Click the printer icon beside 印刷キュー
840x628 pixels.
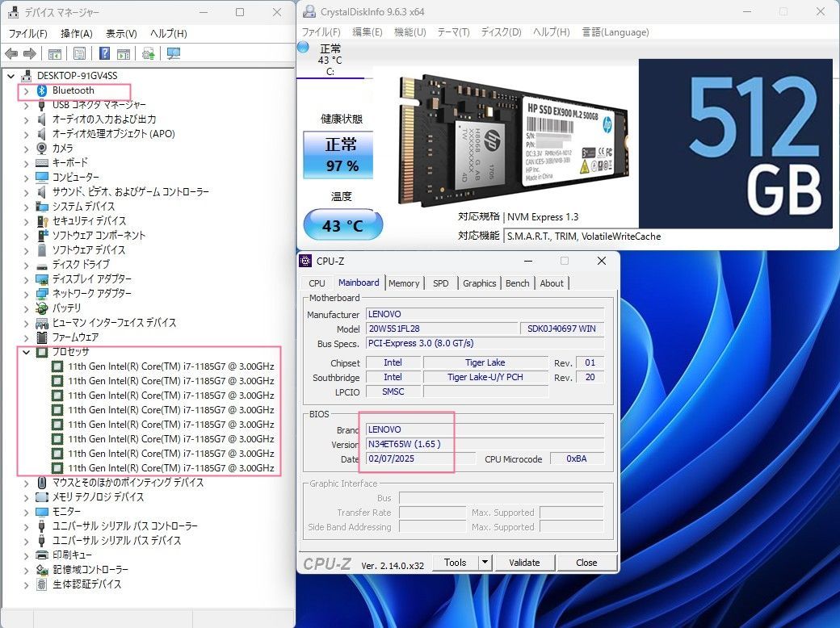[42, 555]
